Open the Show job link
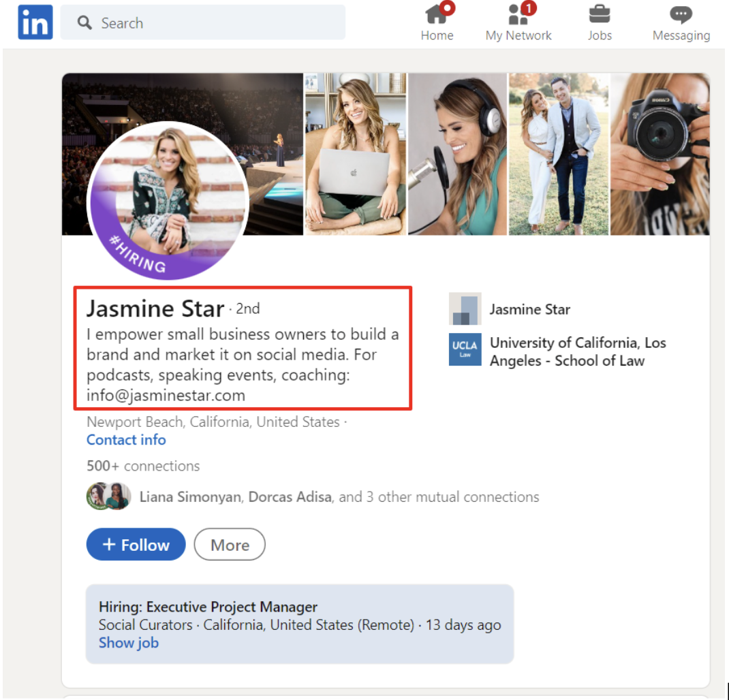 pyautogui.click(x=129, y=643)
